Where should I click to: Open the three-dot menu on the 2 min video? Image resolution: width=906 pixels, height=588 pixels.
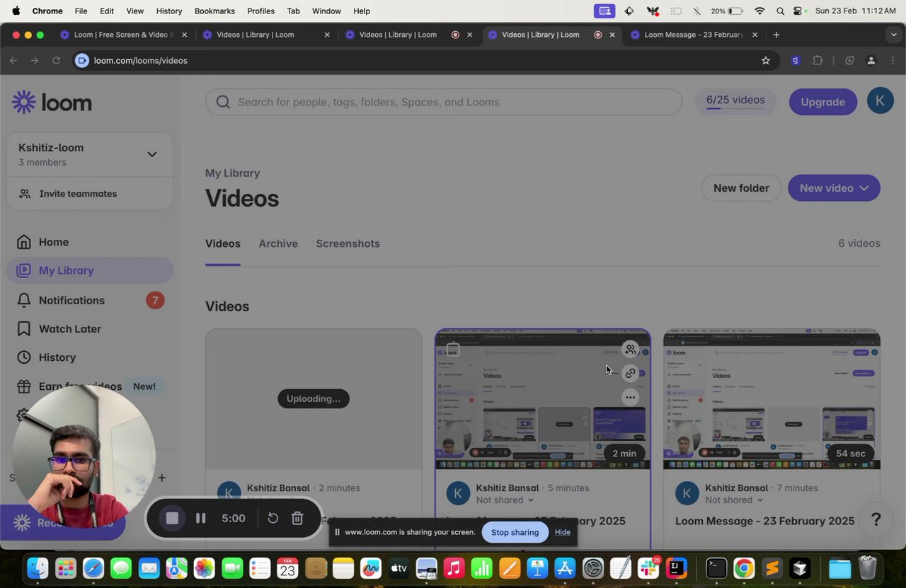(x=630, y=398)
